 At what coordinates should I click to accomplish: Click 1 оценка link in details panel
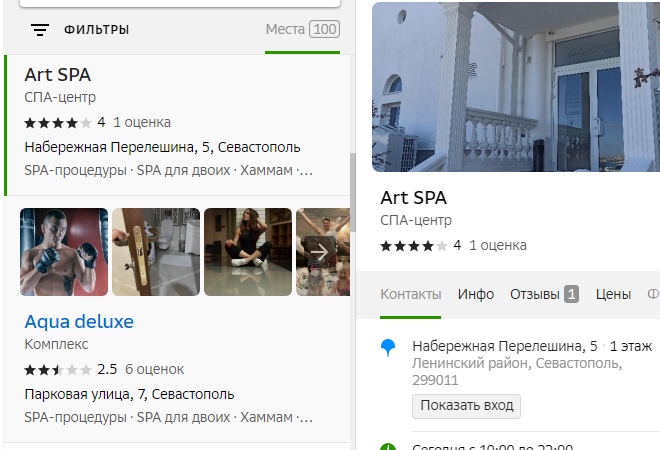click(498, 245)
